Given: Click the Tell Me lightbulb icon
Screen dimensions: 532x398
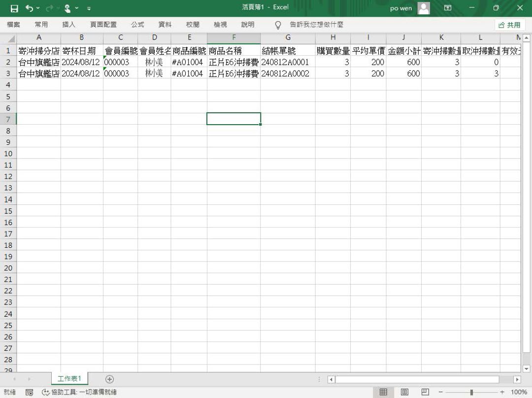Looking at the screenshot, I should coord(277,25).
